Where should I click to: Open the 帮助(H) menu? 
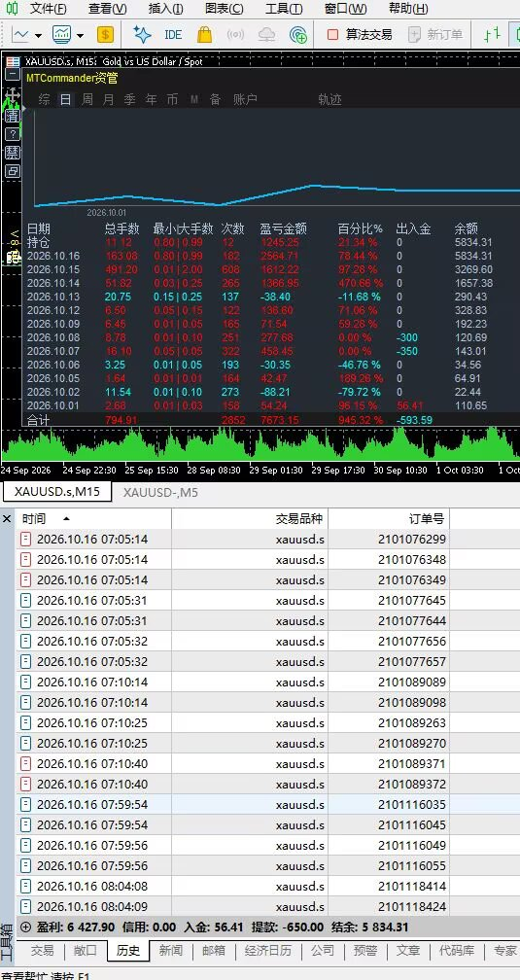coord(409,9)
